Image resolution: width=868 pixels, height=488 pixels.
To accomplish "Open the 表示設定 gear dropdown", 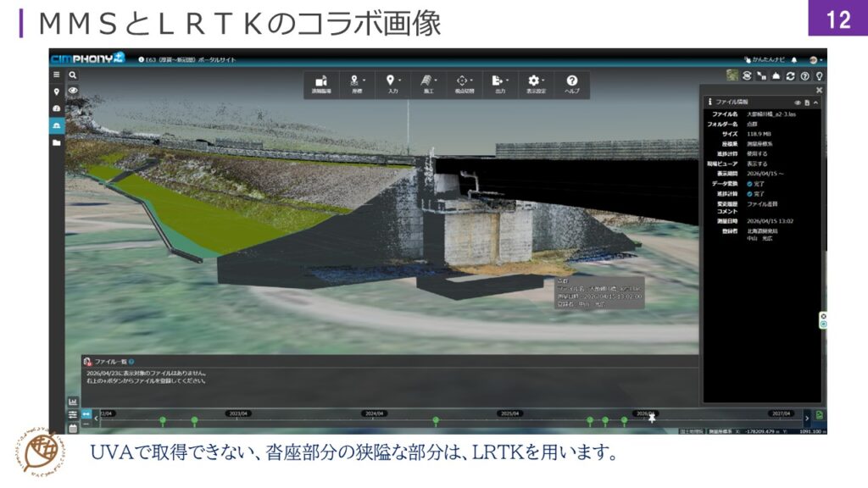I will click(535, 80).
